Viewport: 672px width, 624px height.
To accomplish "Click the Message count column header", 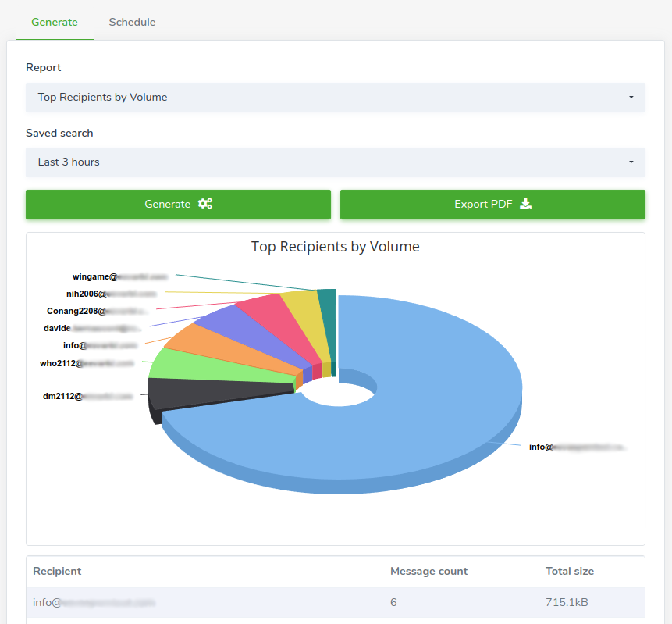I will coord(428,571).
